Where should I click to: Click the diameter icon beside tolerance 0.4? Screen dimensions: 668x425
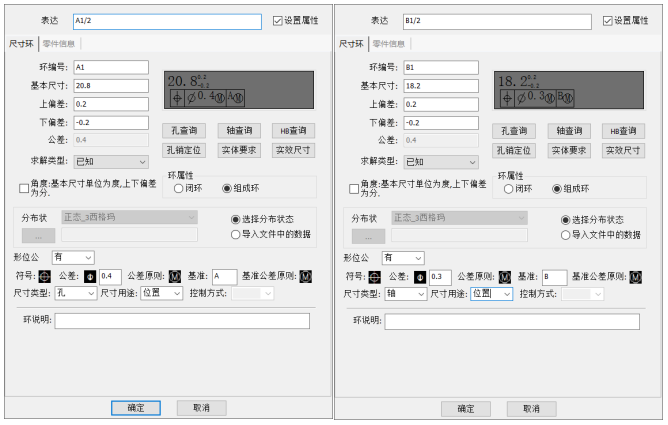pyautogui.click(x=91, y=276)
